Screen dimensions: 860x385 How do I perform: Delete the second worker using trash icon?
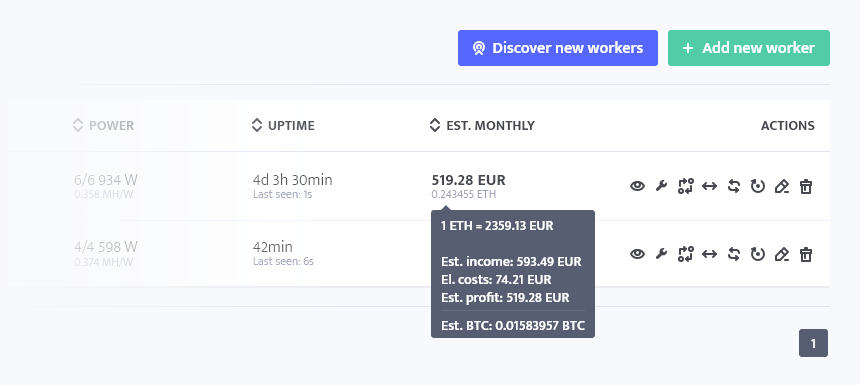click(x=805, y=254)
